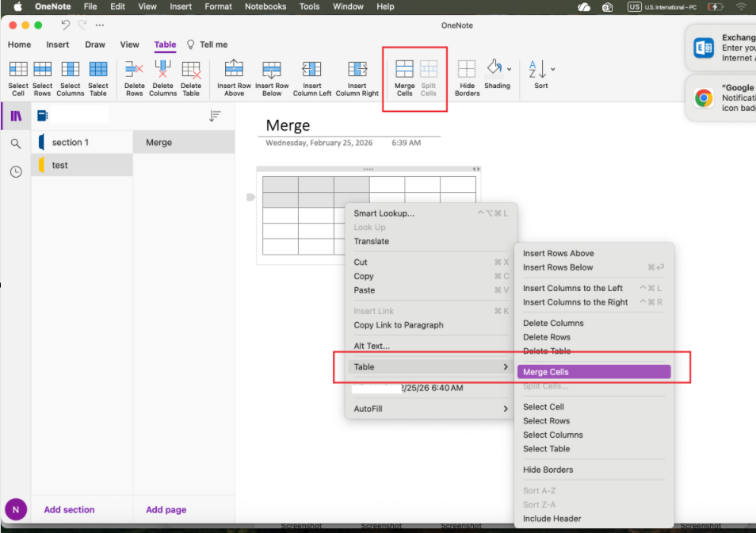756x533 pixels.
Task: Click the Select Columns ribbon icon
Action: pos(71,70)
